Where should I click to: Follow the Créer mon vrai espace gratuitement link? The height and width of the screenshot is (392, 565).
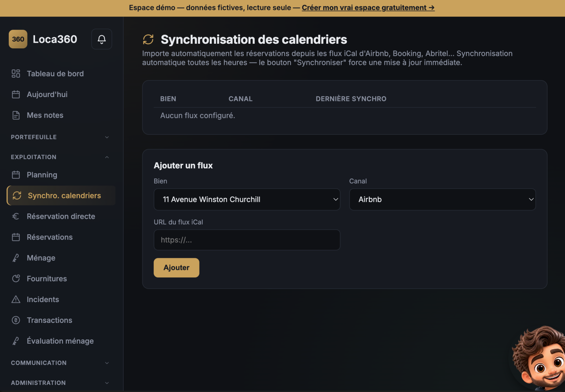pos(368,8)
